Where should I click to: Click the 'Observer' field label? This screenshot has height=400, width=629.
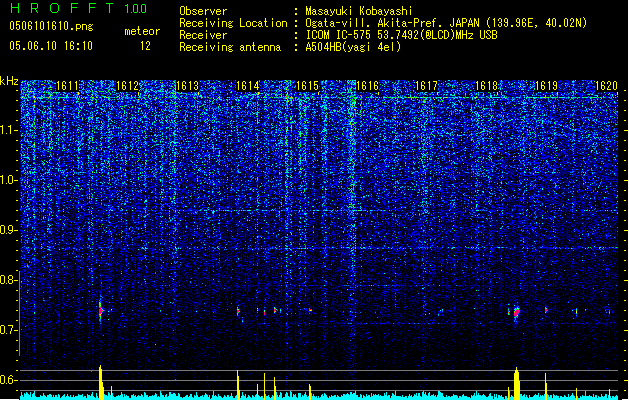coord(203,11)
